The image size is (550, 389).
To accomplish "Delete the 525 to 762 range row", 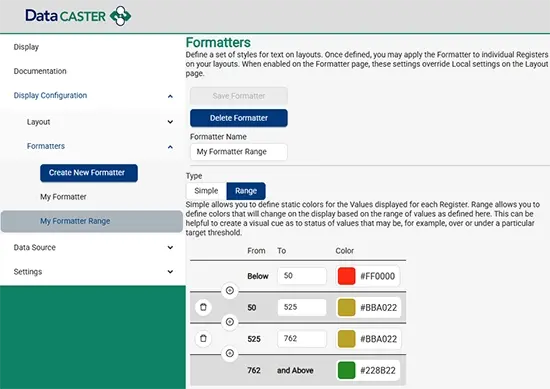I will click(x=203, y=339).
